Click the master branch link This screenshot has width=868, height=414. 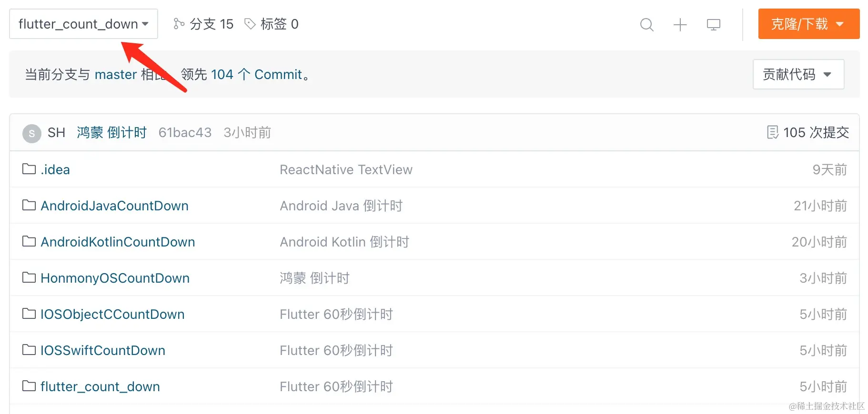pyautogui.click(x=116, y=74)
